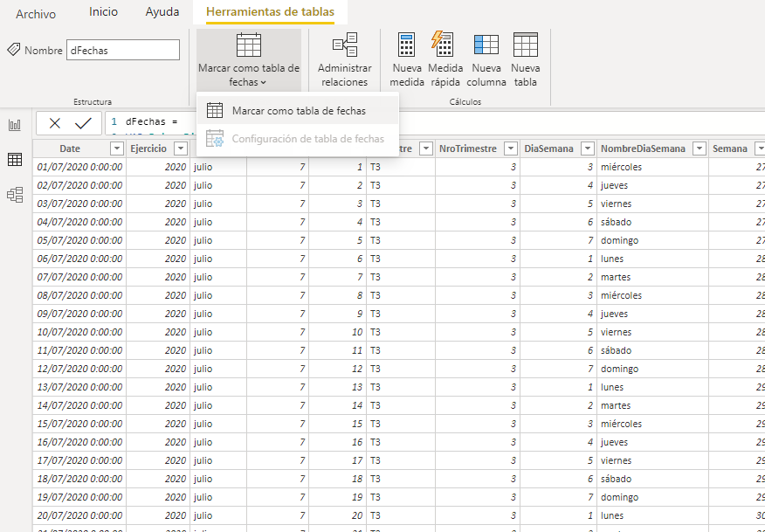This screenshot has height=532, width=765.
Task: Click 'domingo' in the 19/07/2020 row
Action: tap(620, 497)
